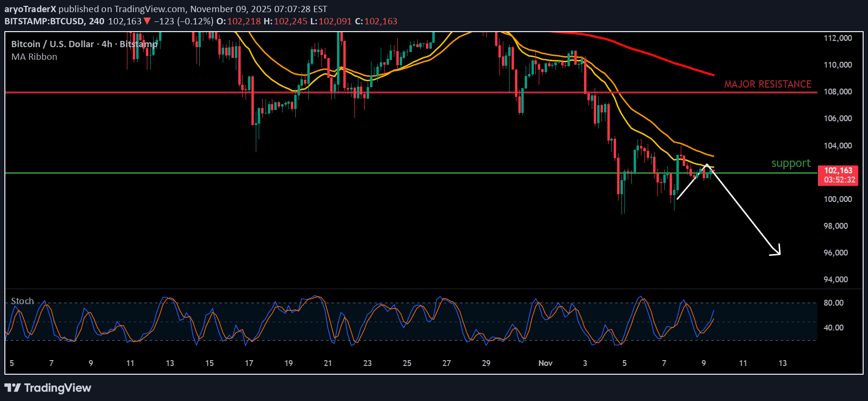Select the peak of the white projection line

[706, 164]
